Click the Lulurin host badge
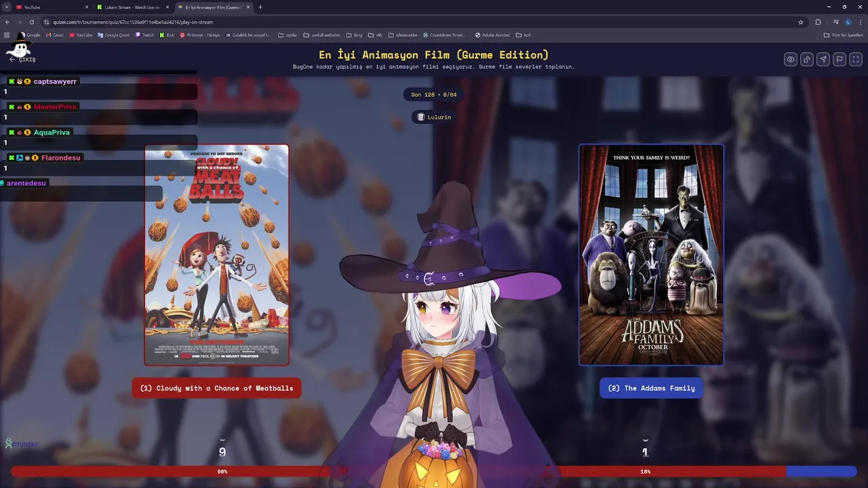 [434, 117]
